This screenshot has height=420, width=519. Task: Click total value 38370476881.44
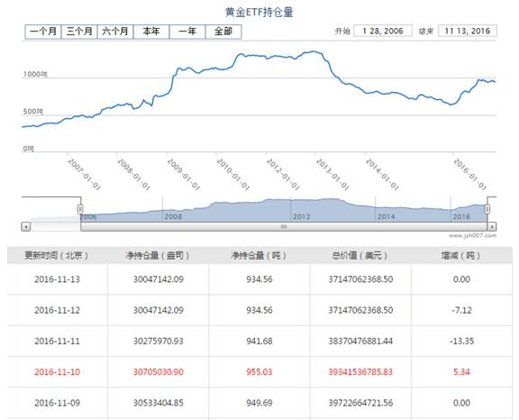tap(360, 341)
